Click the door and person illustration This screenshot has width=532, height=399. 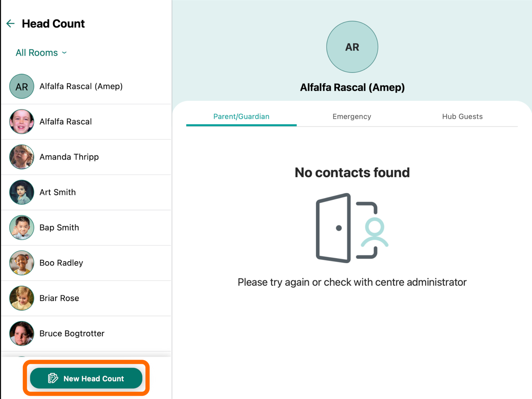pyautogui.click(x=352, y=228)
